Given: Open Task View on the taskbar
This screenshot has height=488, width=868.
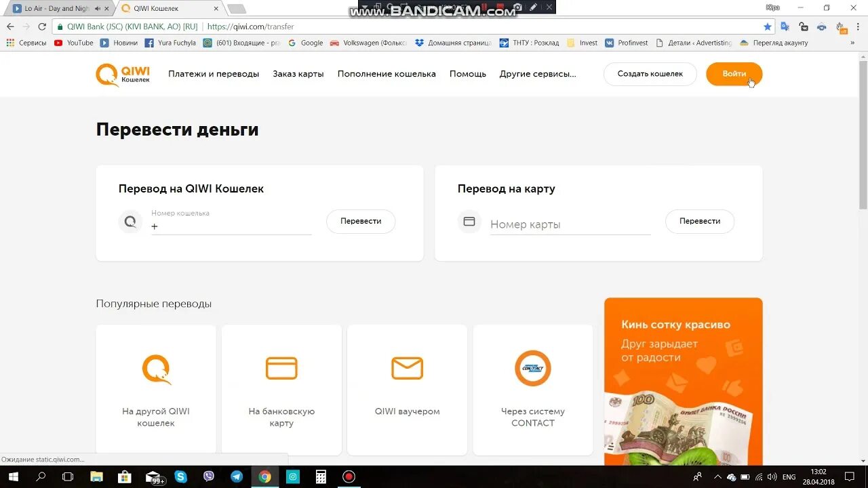Looking at the screenshot, I should click(68, 476).
